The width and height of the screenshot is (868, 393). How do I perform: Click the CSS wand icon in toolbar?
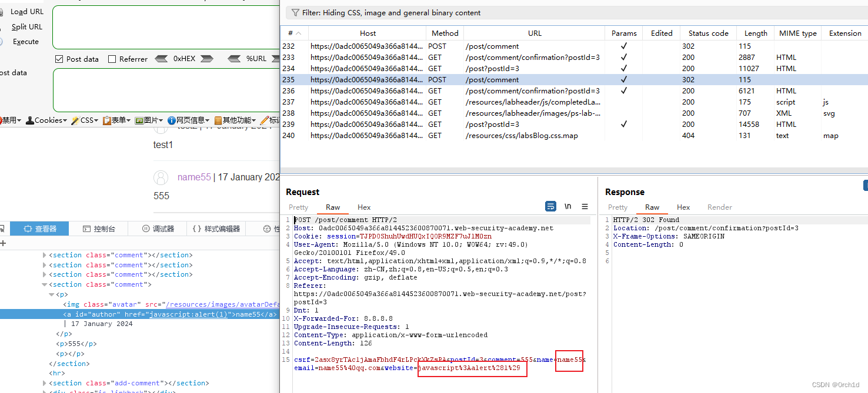click(x=75, y=120)
